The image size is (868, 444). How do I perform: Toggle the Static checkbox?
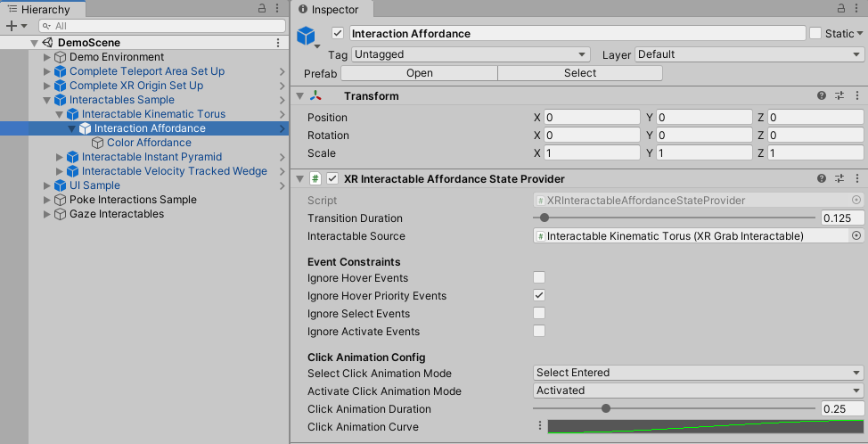(815, 34)
